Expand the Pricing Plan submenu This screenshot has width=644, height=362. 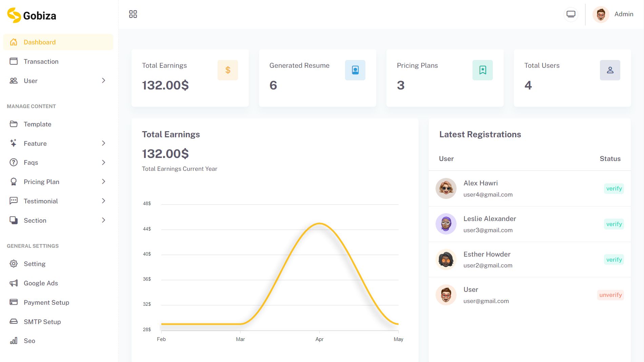click(x=103, y=182)
